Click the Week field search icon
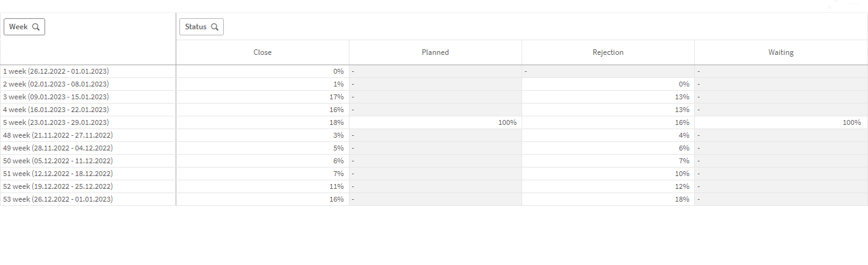868x265 pixels. (x=36, y=27)
